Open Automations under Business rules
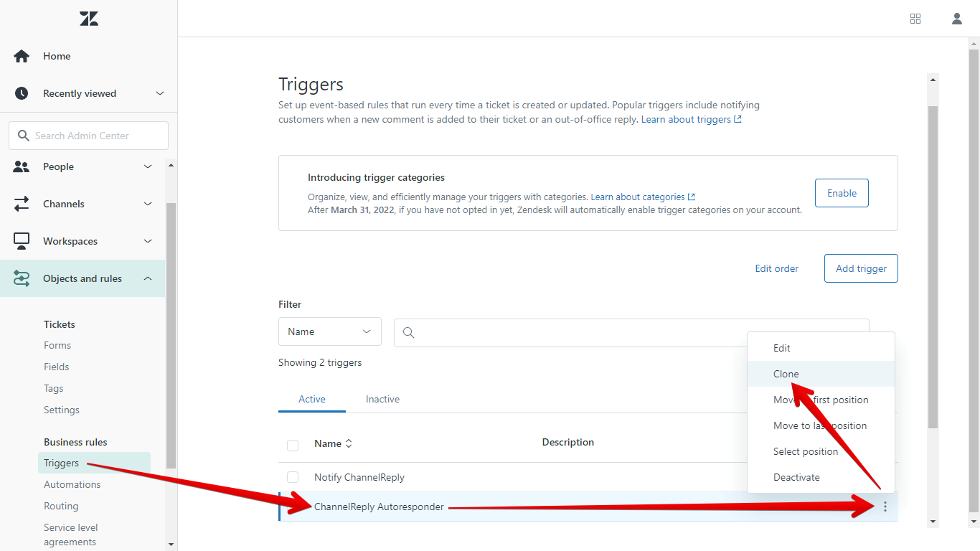This screenshot has height=551, width=980. [72, 484]
